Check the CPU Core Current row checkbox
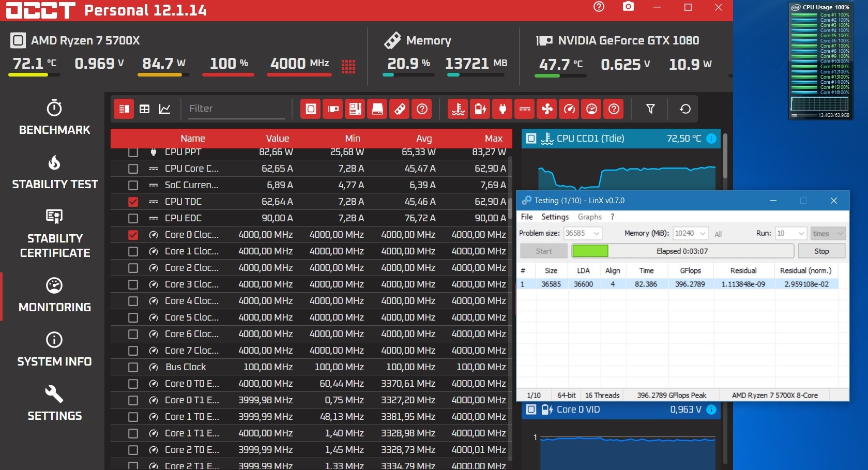Image resolution: width=868 pixels, height=470 pixels. click(x=133, y=169)
